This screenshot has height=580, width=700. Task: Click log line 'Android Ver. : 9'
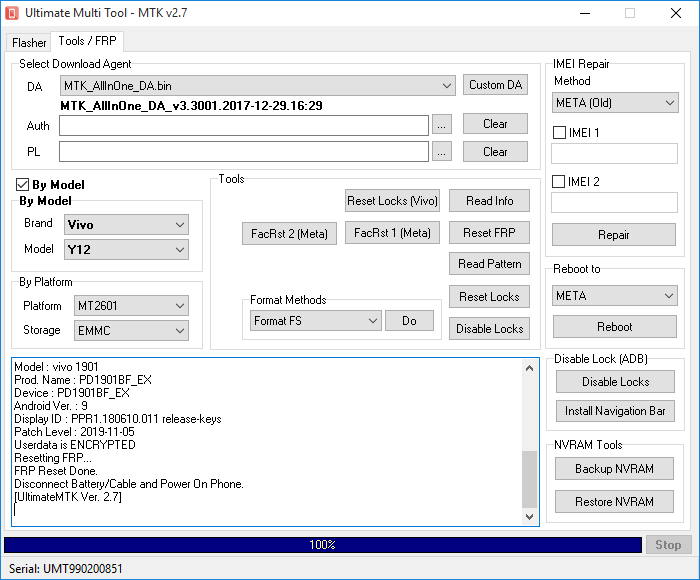51,406
